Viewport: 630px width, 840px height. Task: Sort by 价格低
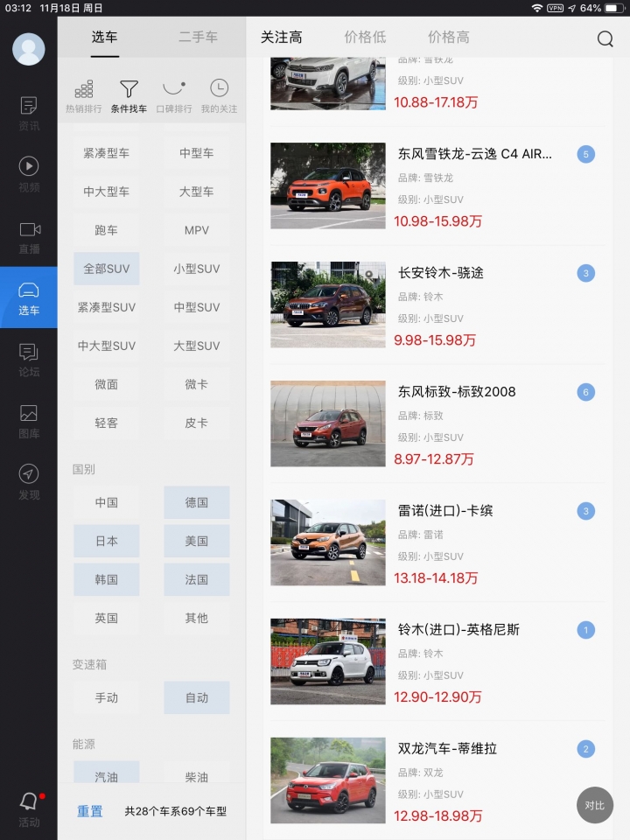[x=365, y=37]
